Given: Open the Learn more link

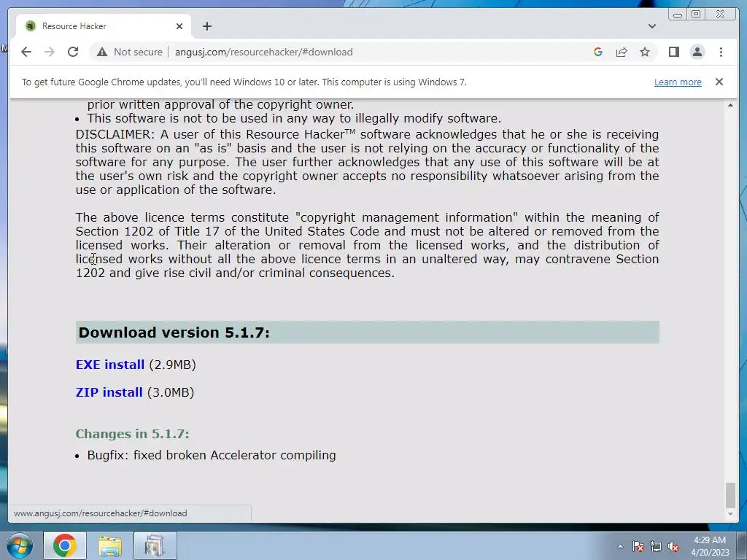Looking at the screenshot, I should 678,82.
